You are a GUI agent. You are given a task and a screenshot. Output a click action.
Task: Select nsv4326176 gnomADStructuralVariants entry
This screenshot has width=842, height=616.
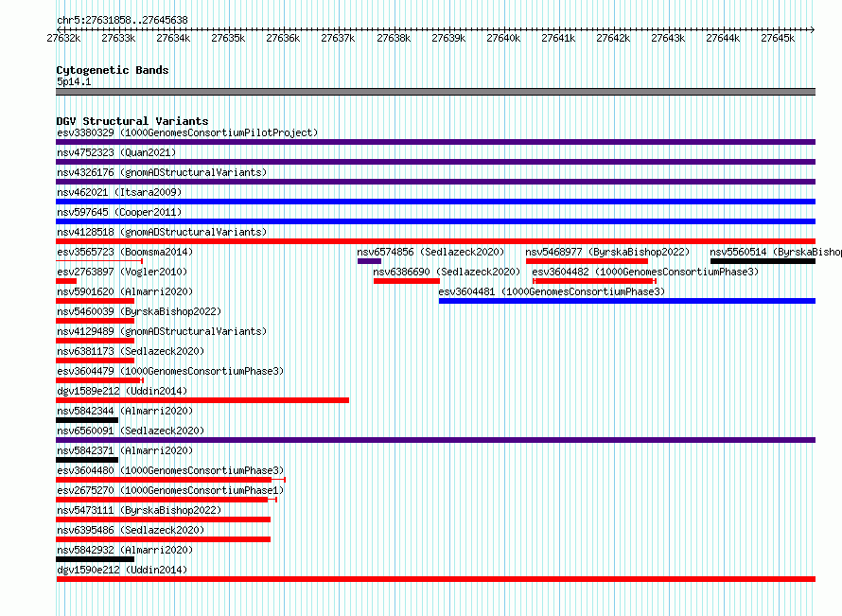[162, 172]
